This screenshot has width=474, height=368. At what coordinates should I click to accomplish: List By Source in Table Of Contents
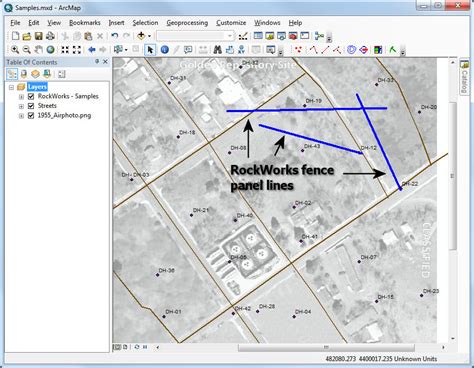[x=24, y=74]
